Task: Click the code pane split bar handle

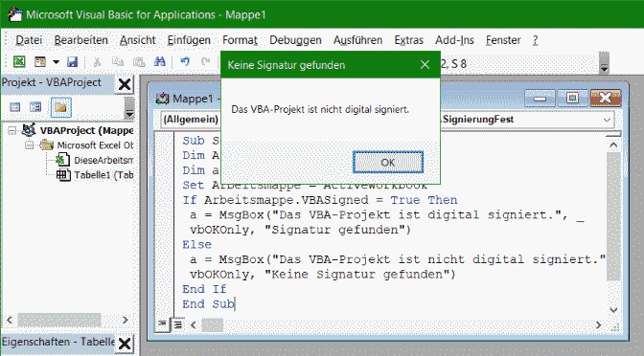Action: (x=613, y=134)
